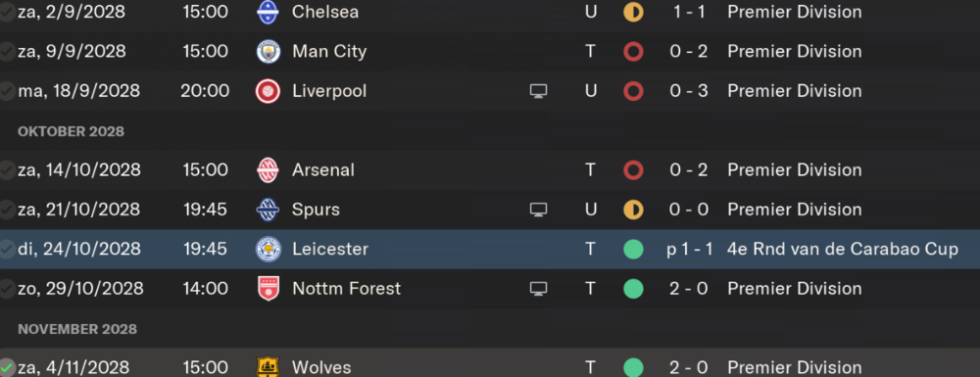Click the Man City club badge
This screenshot has width=980, height=377.
(269, 51)
